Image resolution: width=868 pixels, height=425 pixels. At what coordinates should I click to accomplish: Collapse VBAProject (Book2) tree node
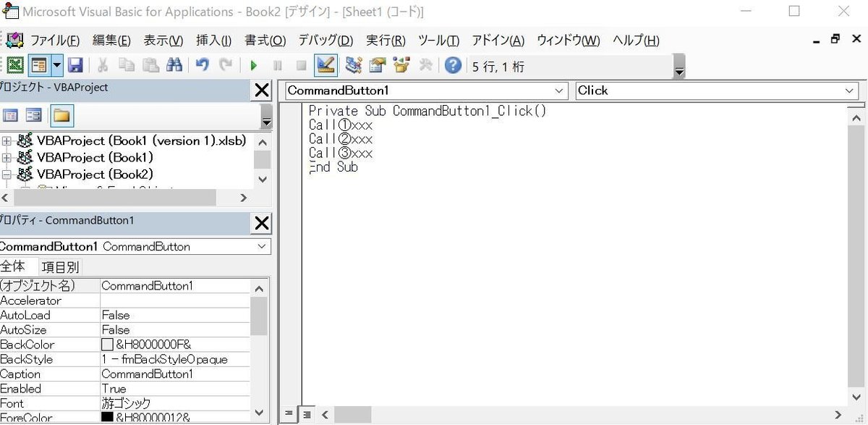pyautogui.click(x=7, y=174)
